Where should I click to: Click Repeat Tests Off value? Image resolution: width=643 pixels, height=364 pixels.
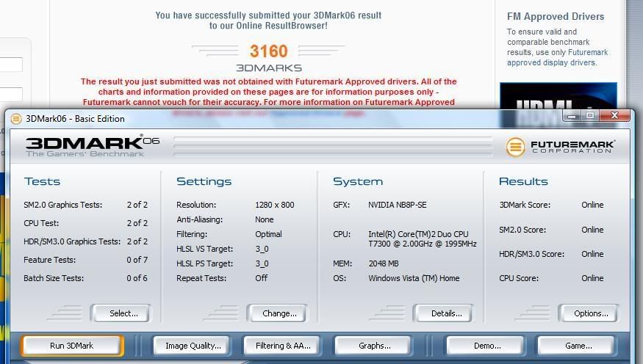click(261, 278)
